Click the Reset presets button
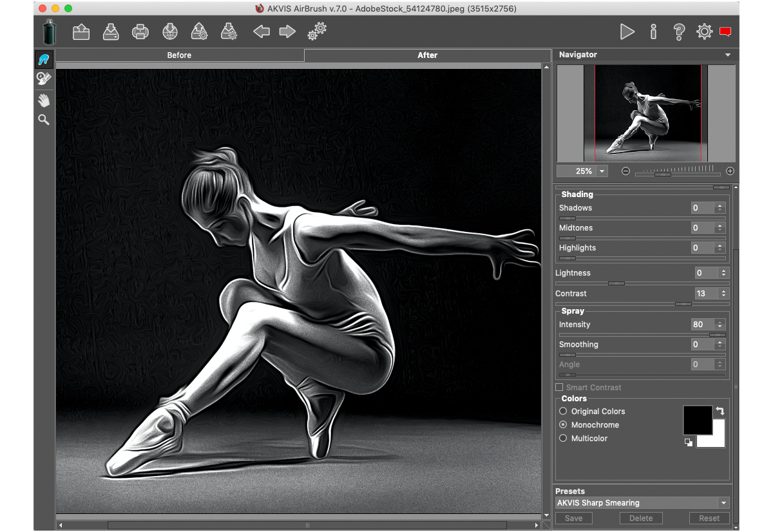This screenshot has height=532, width=773. point(709,518)
